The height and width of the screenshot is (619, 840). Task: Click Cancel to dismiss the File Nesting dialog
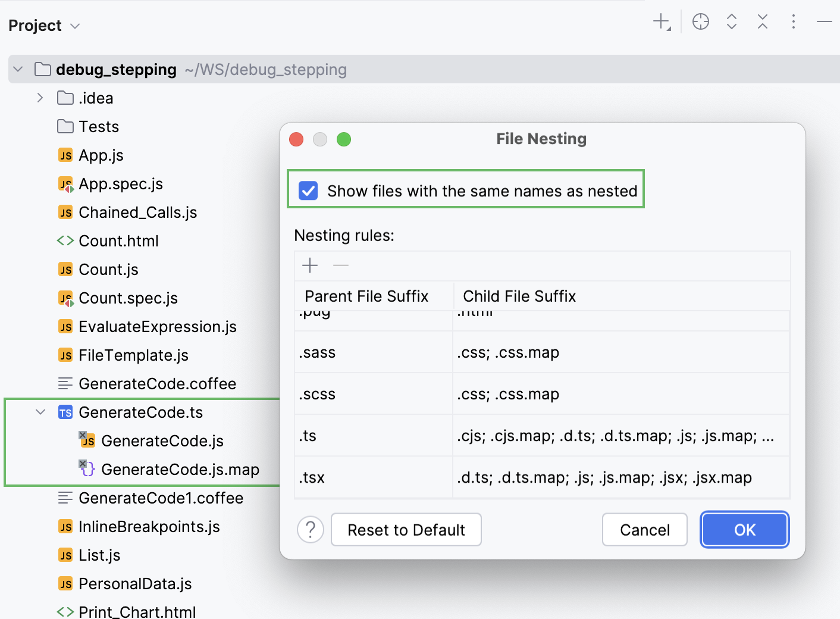tap(644, 529)
